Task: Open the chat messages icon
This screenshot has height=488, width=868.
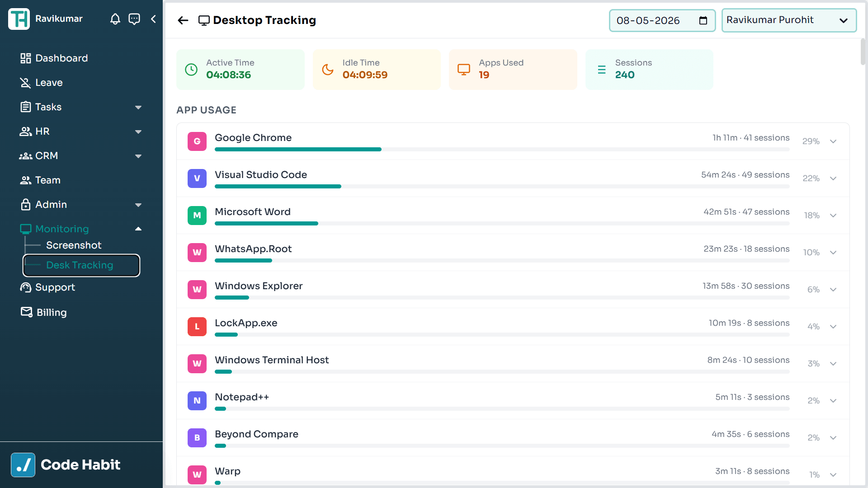Action: tap(134, 19)
